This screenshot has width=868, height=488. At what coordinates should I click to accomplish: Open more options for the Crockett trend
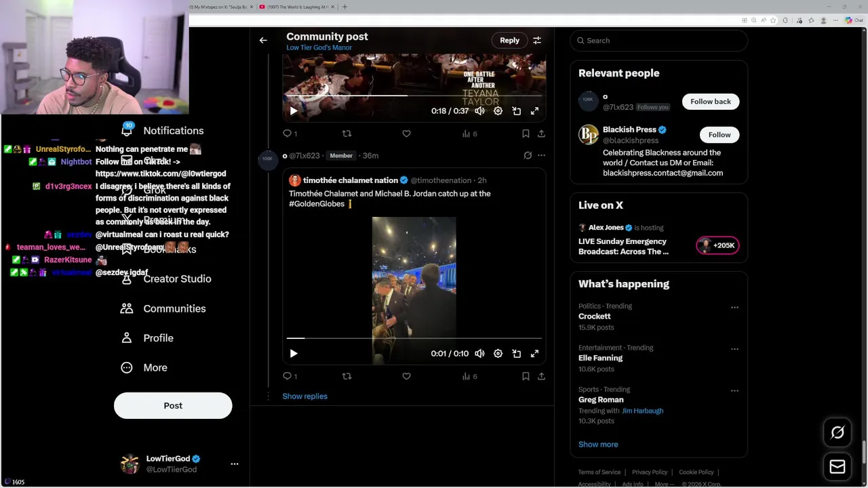734,308
